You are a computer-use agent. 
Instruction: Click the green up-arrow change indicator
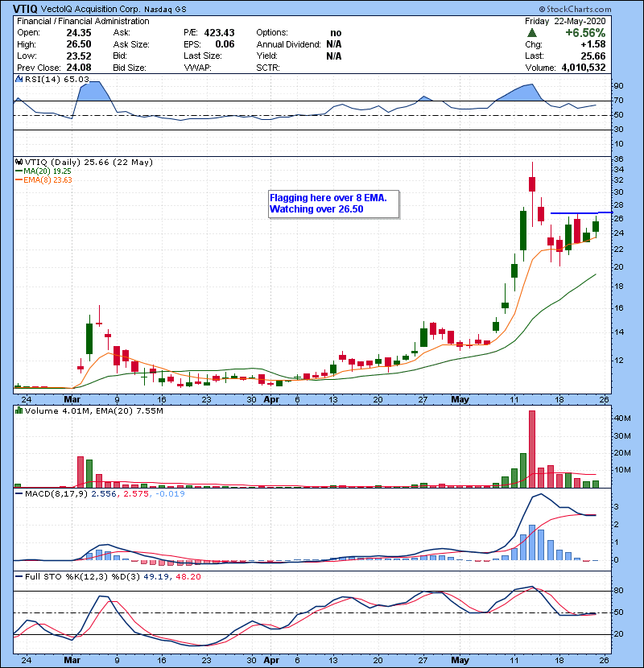[x=531, y=33]
